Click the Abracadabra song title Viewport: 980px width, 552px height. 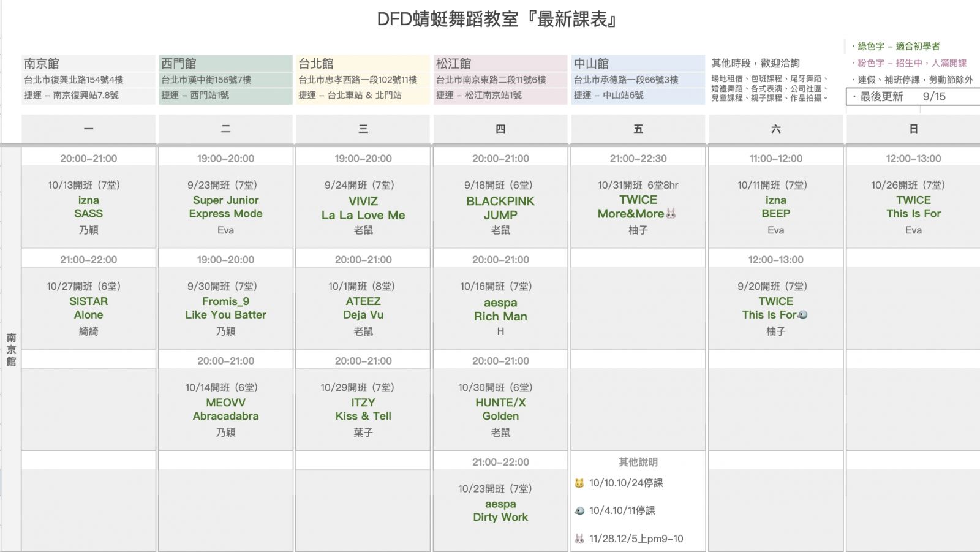[225, 416]
